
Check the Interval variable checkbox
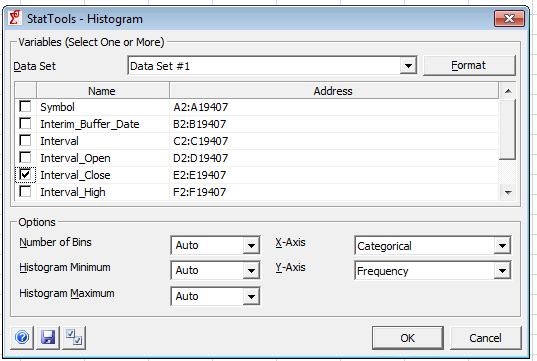(x=25, y=140)
